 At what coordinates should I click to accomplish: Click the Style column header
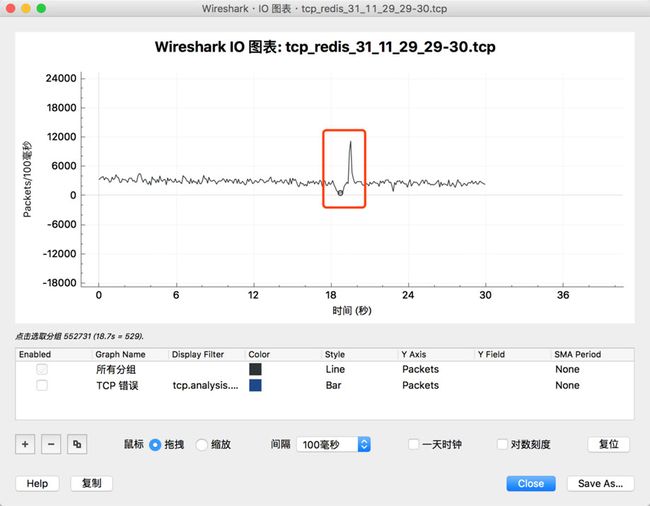[360, 354]
